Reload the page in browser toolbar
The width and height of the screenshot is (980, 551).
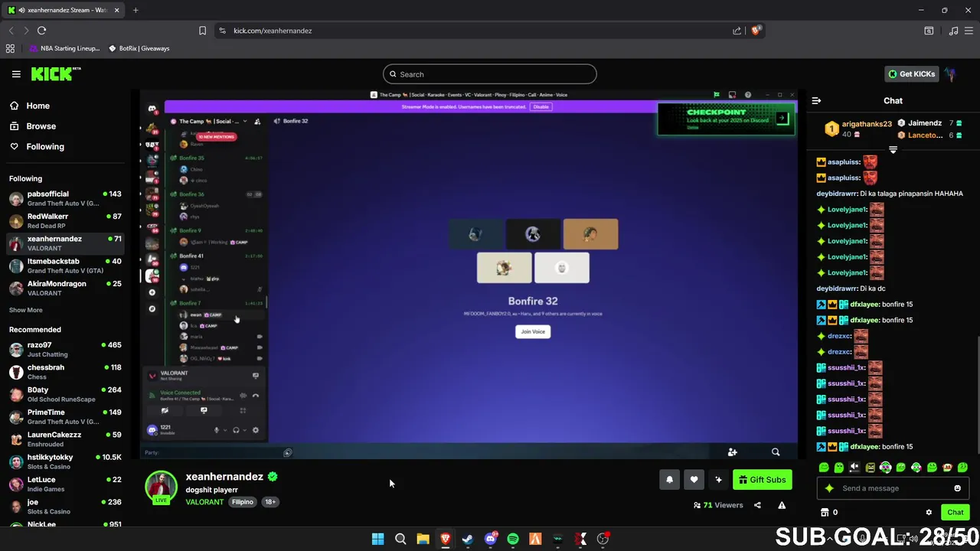pos(41,31)
